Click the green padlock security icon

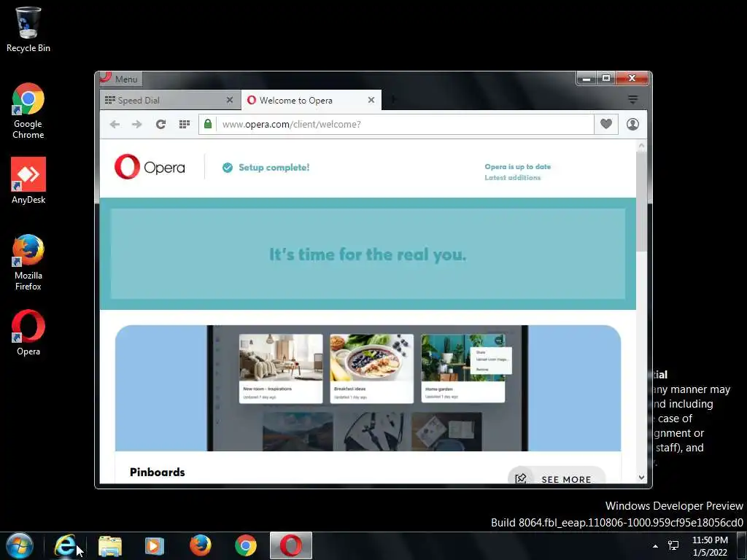point(208,124)
